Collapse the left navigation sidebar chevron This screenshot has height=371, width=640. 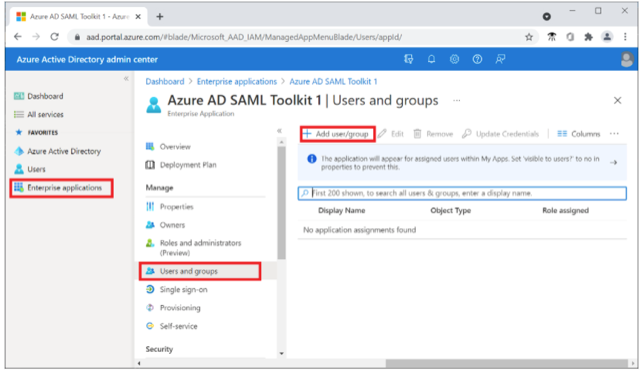pyautogui.click(x=126, y=78)
